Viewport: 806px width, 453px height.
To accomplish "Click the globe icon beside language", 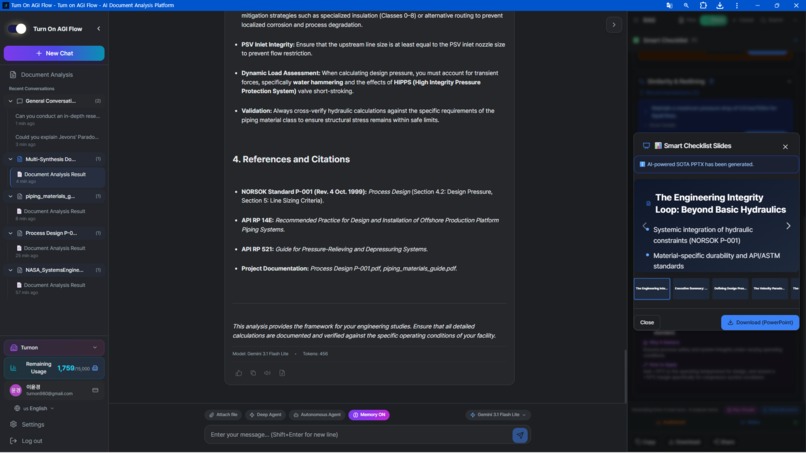I will click(x=17, y=409).
